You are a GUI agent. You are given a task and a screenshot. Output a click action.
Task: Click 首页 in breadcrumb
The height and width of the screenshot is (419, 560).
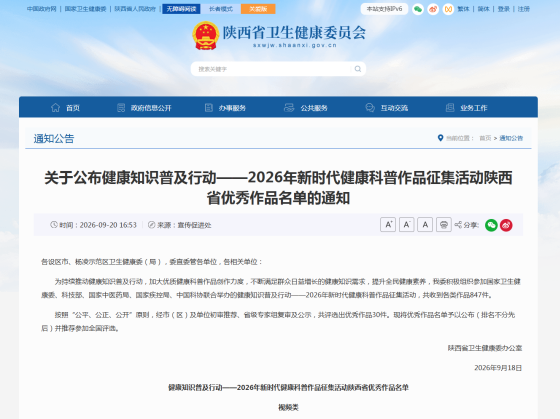pyautogui.click(x=485, y=138)
